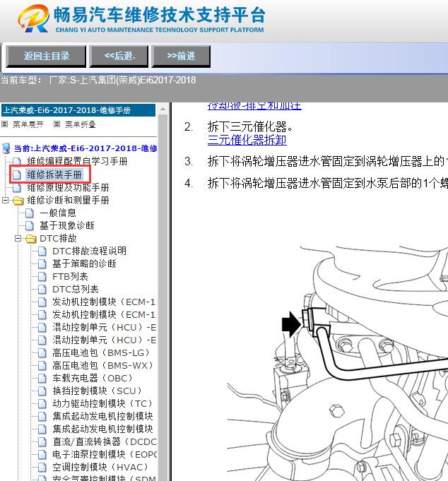Screen dimensions: 448x481
Task: Select the 当前:上汽荣威-Ei6 root node
Action: pyautogui.click(x=86, y=148)
